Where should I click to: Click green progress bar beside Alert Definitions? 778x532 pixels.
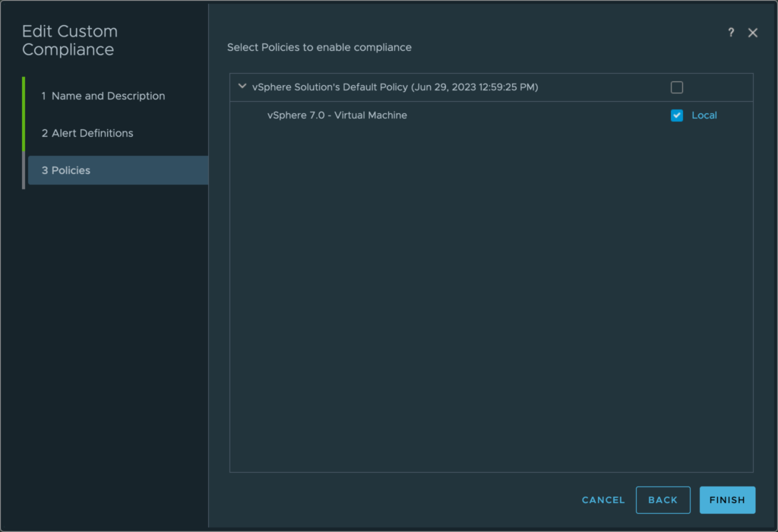24,133
